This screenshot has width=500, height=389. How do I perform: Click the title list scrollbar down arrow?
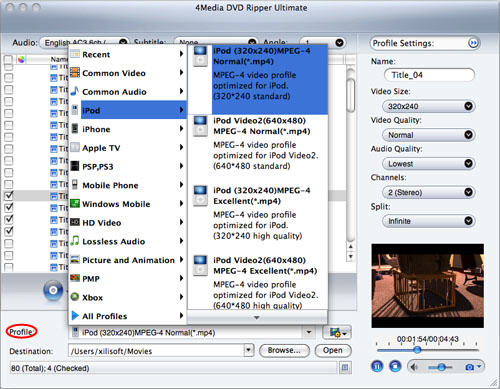[x=350, y=256]
